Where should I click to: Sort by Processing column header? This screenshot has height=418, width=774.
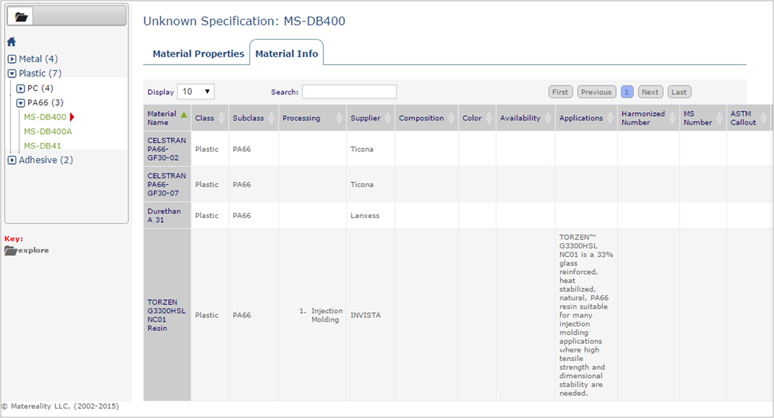(312, 118)
